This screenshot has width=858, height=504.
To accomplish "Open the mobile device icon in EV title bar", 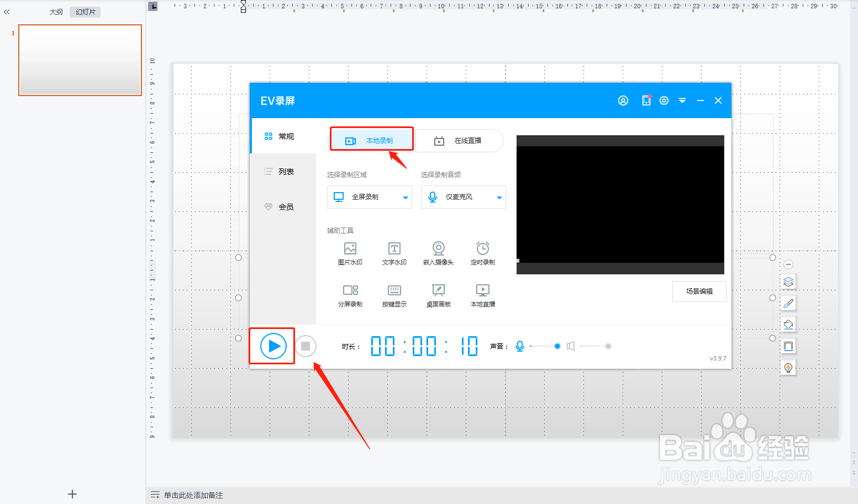I will point(646,100).
